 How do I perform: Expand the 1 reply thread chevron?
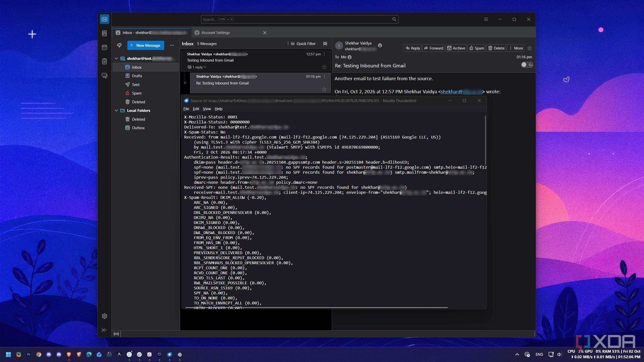click(205, 67)
